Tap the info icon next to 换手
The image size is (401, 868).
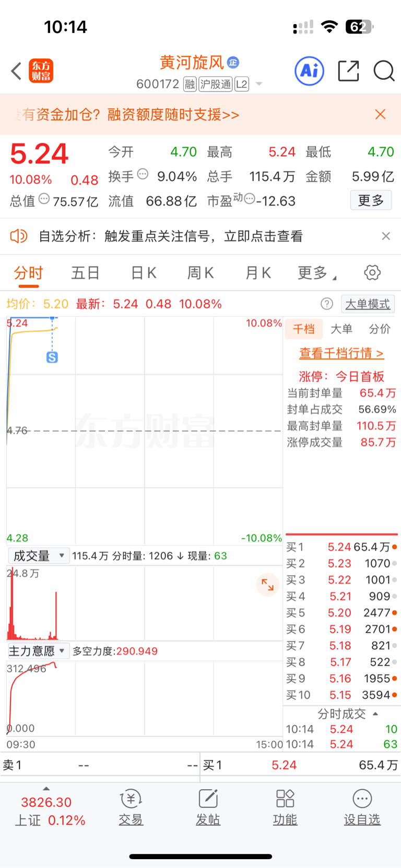(x=143, y=174)
